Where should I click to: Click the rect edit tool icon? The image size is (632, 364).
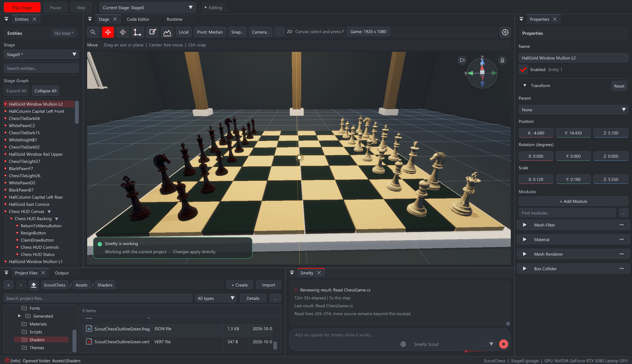tap(152, 32)
